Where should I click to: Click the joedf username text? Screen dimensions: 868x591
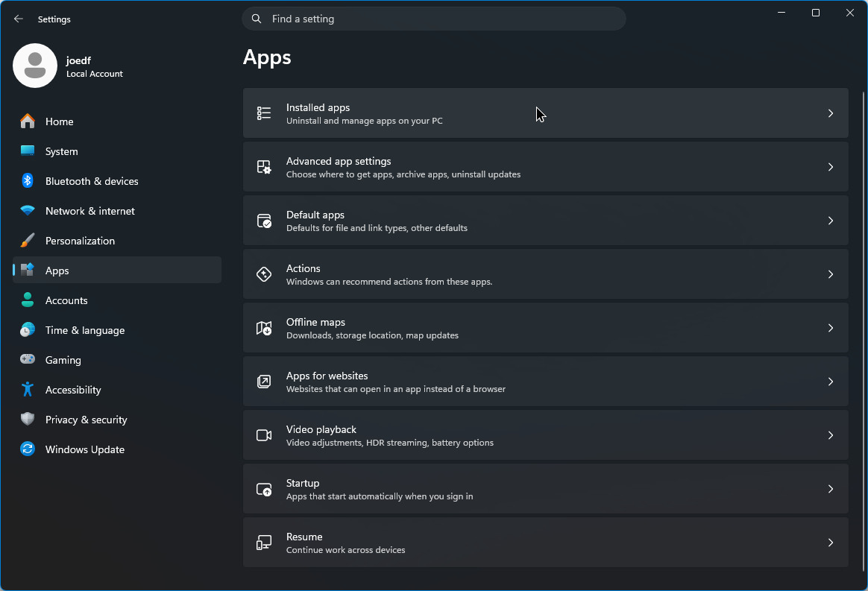pyautogui.click(x=78, y=60)
